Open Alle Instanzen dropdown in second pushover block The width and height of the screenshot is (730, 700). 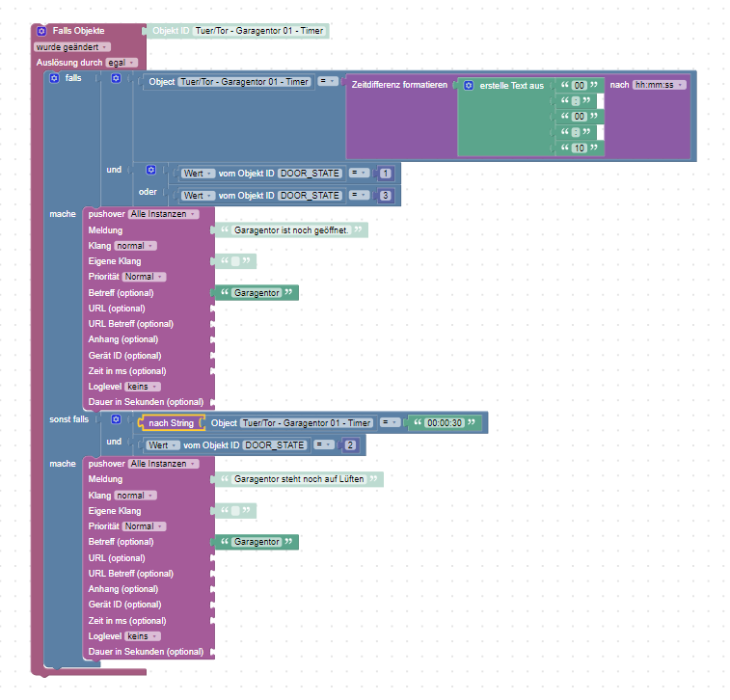click(x=163, y=464)
